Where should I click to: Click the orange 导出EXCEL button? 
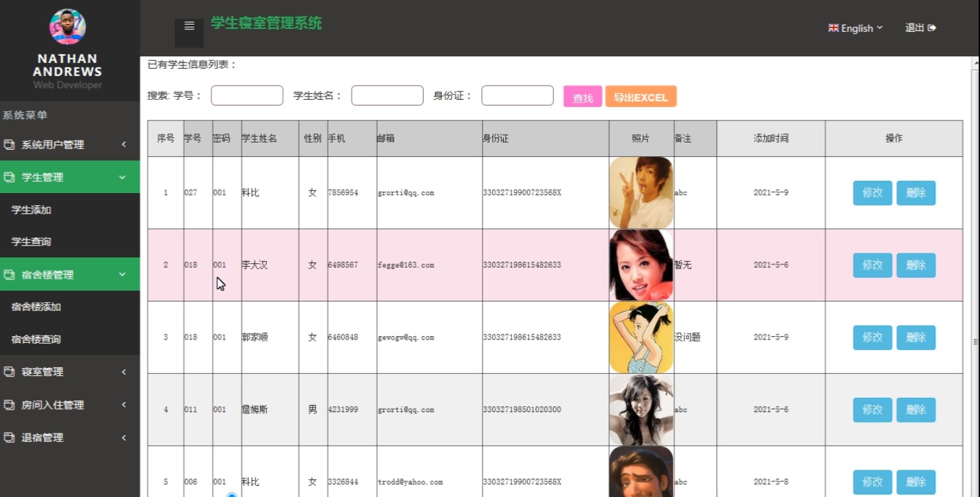click(x=641, y=97)
